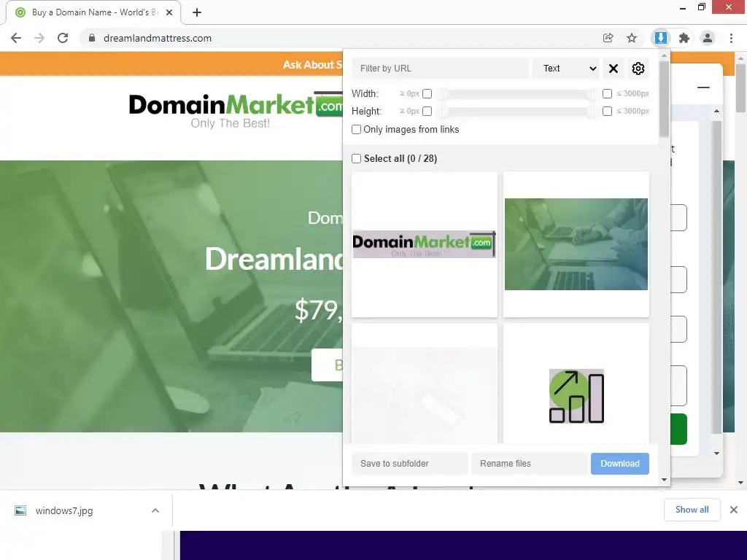Click the Image Downloader extension icon
The image size is (747, 560).
click(660, 38)
